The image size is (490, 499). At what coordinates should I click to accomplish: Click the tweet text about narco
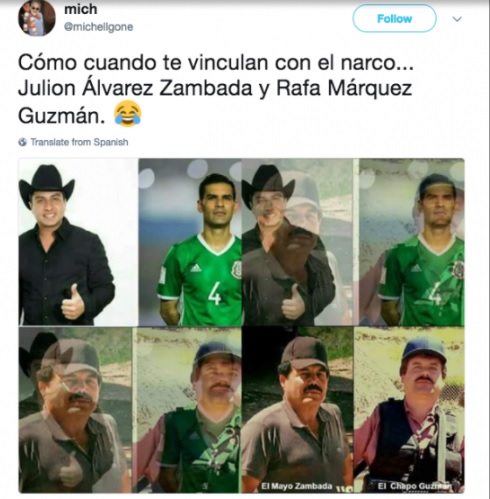click(216, 89)
